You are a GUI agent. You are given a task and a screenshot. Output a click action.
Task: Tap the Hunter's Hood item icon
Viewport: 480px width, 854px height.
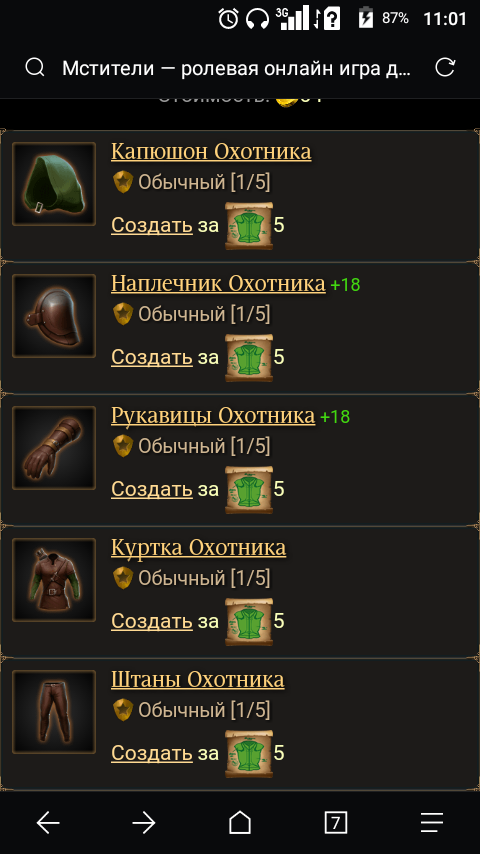tap(54, 184)
